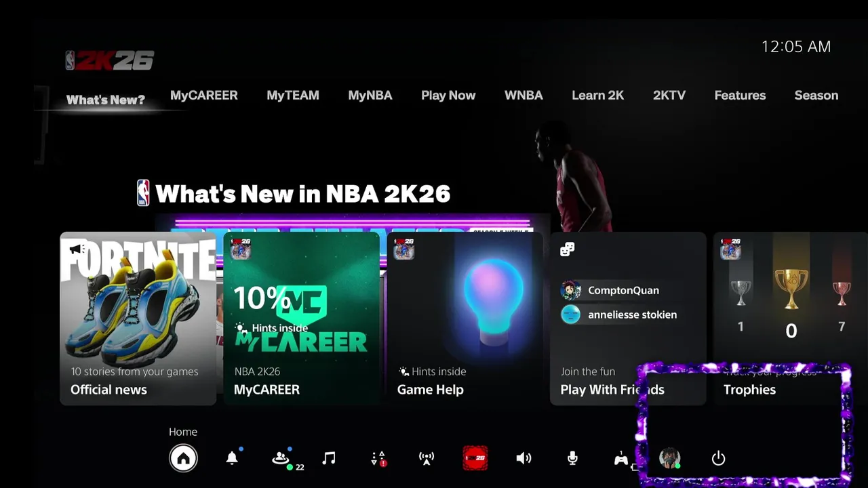Click the What's New in NBA 2K26 heading
This screenshot has width=868, height=488.
(302, 194)
